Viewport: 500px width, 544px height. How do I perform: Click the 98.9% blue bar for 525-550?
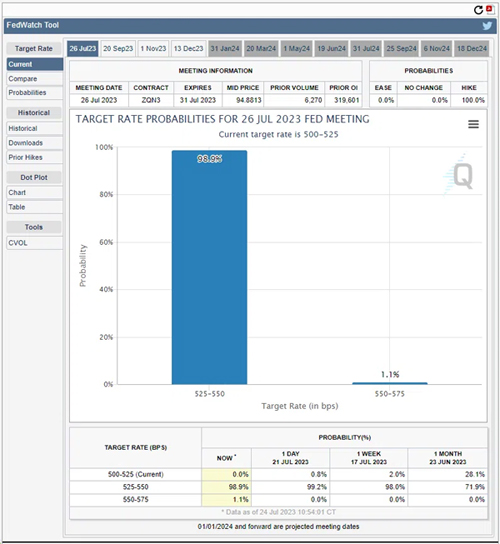coord(209,267)
